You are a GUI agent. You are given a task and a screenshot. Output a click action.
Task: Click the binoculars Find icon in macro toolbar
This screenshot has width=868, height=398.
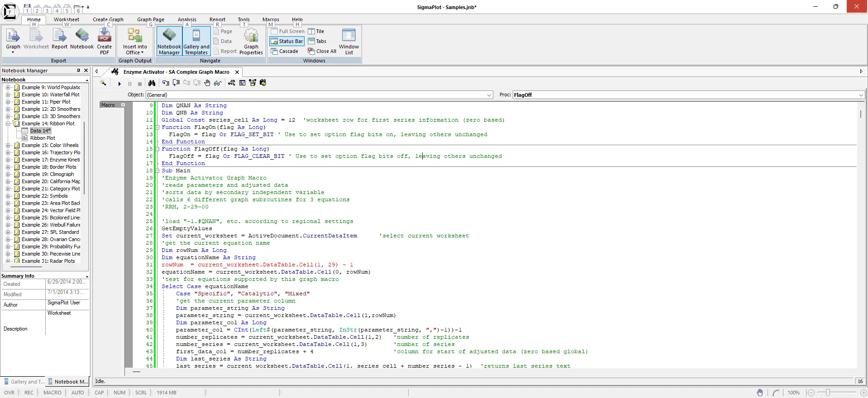click(x=152, y=83)
